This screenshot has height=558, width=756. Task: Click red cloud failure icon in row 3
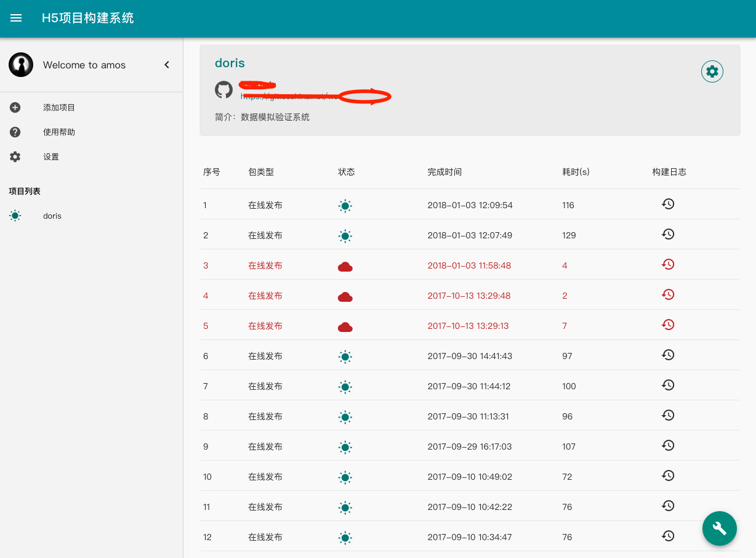345,266
